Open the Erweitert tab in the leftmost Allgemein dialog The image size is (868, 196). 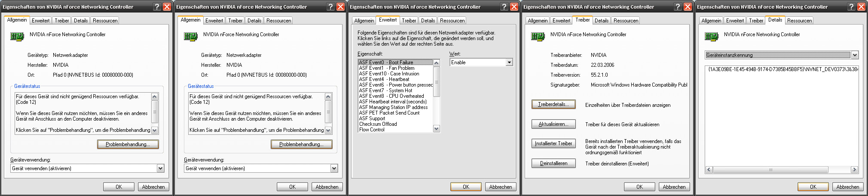(x=40, y=21)
